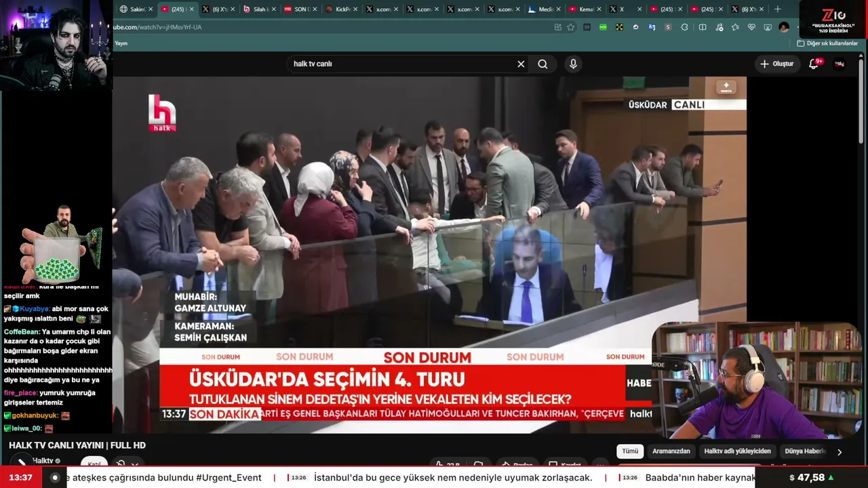Image resolution: width=868 pixels, height=488 pixels.
Task: Open the Diğer sık kullanılanlar bookmarks folder
Action: (x=827, y=43)
